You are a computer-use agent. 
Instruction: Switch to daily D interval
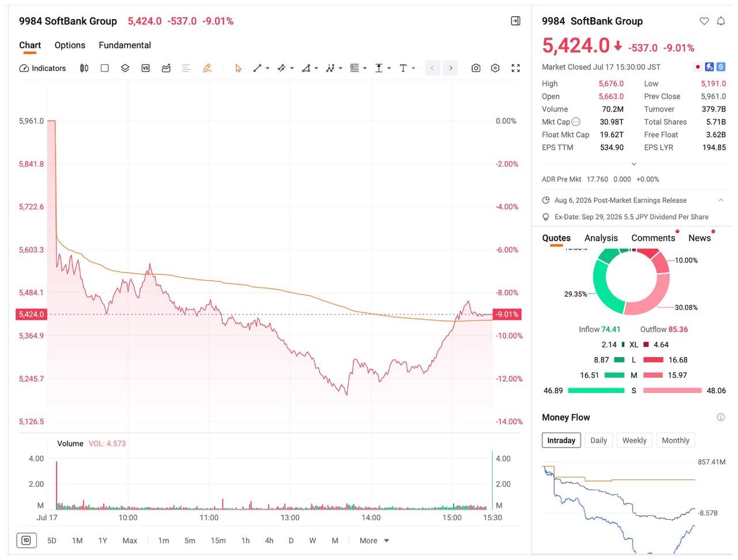291,540
